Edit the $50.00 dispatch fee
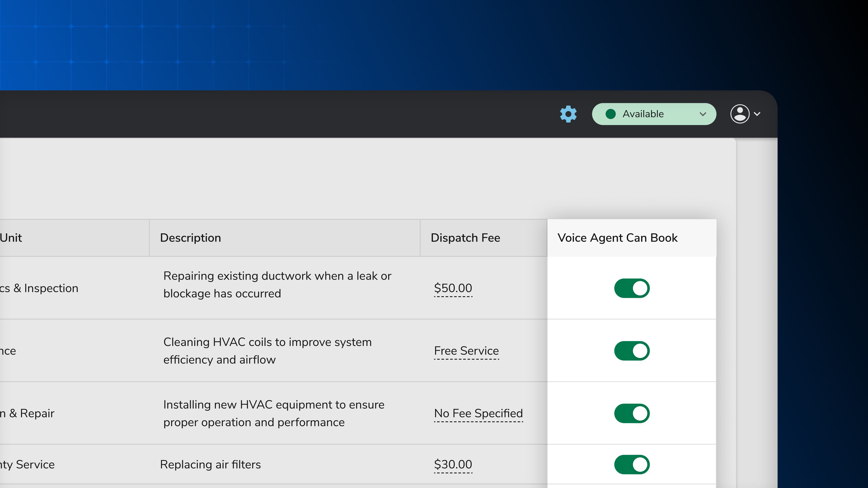 click(x=453, y=288)
